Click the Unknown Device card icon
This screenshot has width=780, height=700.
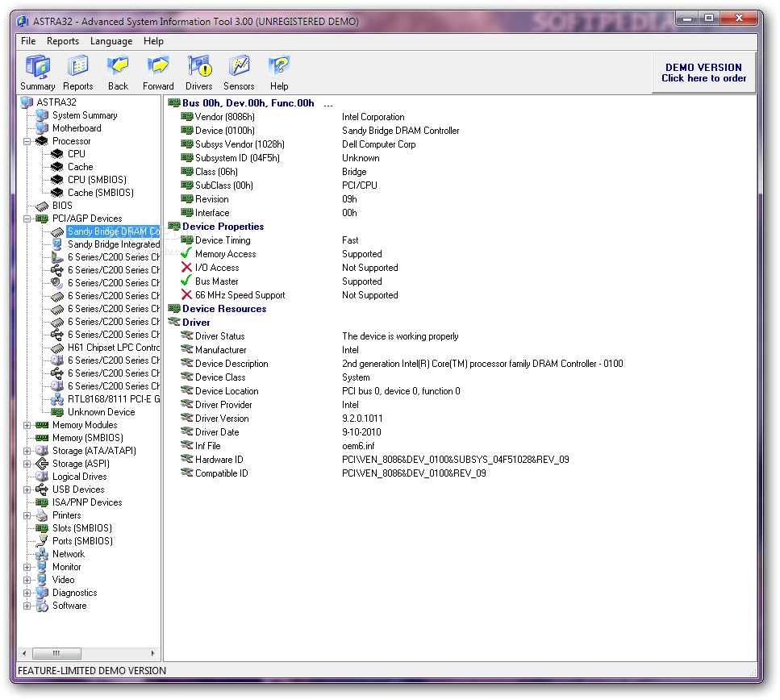pos(57,412)
